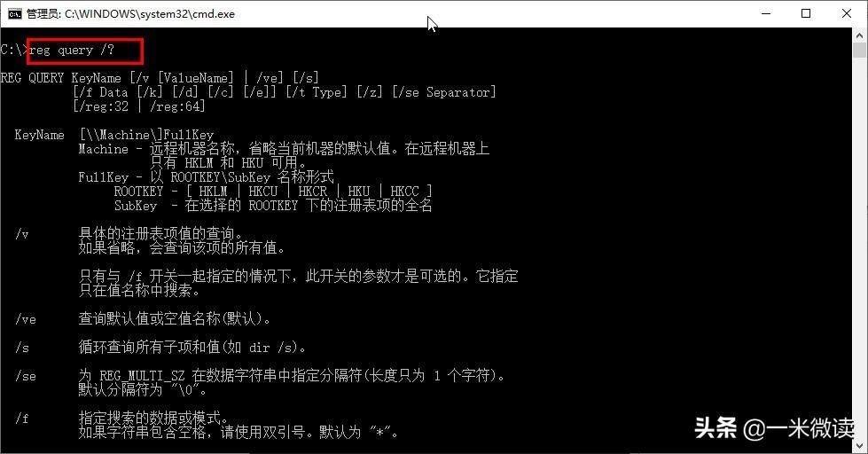Image resolution: width=868 pixels, height=454 pixels.
Task: Open the cmd.exe system menu icon
Action: pos(14,14)
